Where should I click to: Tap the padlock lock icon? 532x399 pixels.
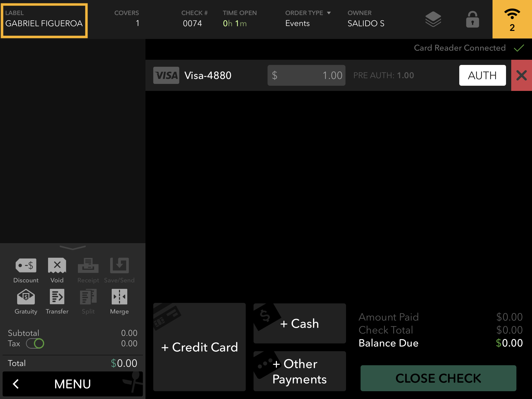click(x=473, y=19)
